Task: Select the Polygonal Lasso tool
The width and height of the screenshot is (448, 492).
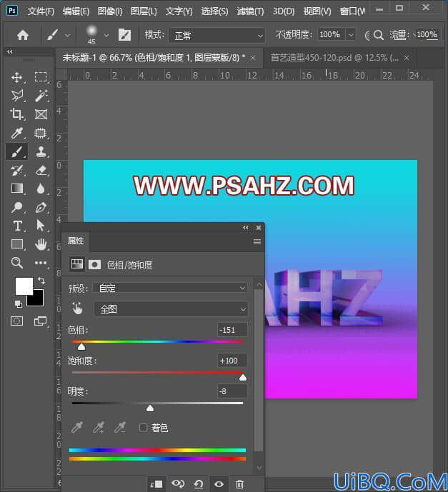Action: (x=16, y=96)
